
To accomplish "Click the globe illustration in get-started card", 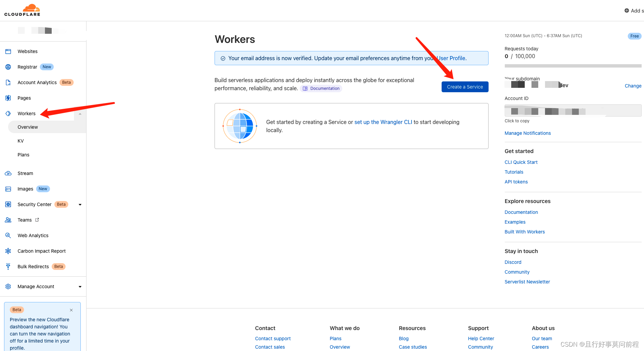I will 240,126.
